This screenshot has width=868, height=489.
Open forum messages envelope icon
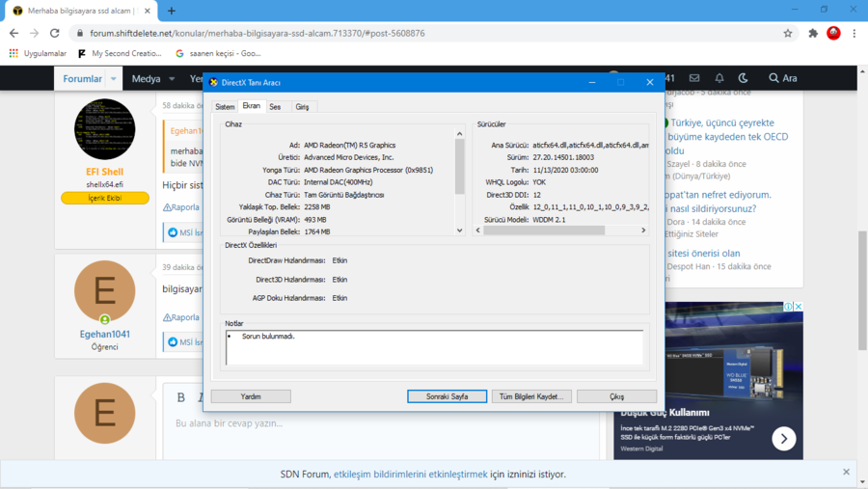[x=694, y=78]
